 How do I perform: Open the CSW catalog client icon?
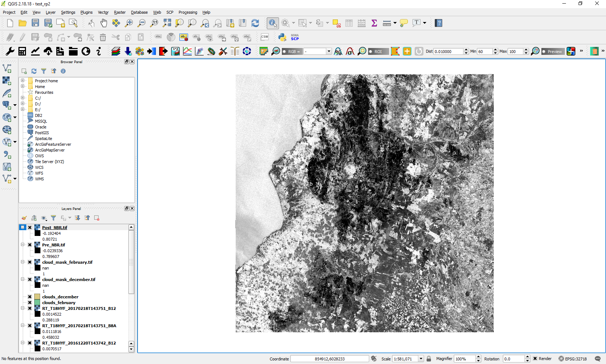click(x=265, y=37)
